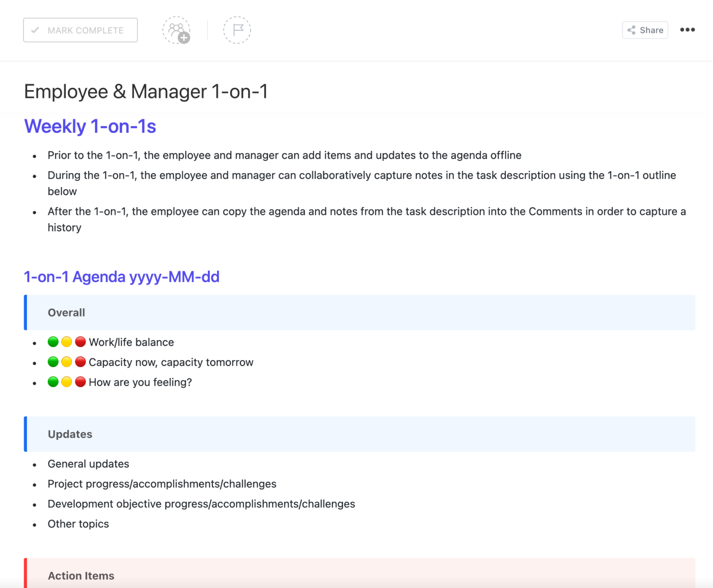Select the green status circle beside Work/life balance
The width and height of the screenshot is (713, 588).
pos(52,341)
